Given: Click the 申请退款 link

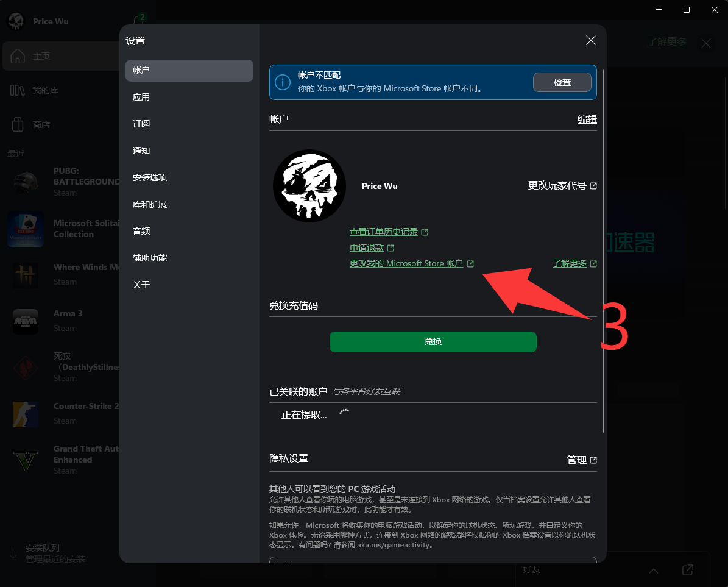Looking at the screenshot, I should point(372,247).
